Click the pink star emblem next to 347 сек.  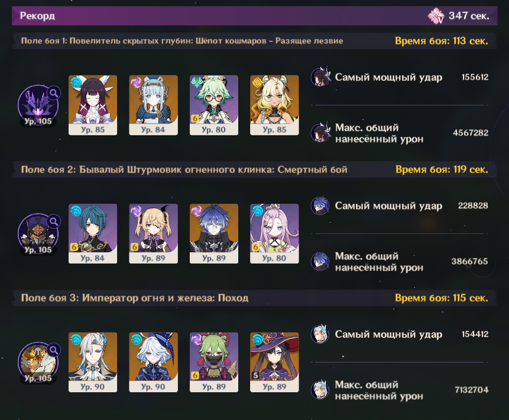click(436, 16)
